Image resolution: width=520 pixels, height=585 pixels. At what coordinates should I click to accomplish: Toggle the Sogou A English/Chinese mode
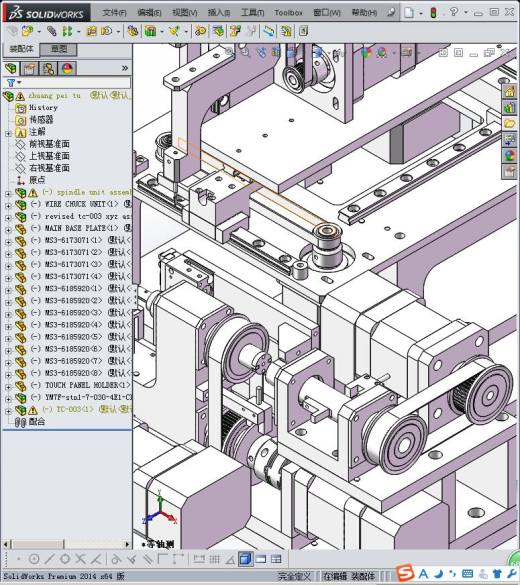click(x=423, y=573)
